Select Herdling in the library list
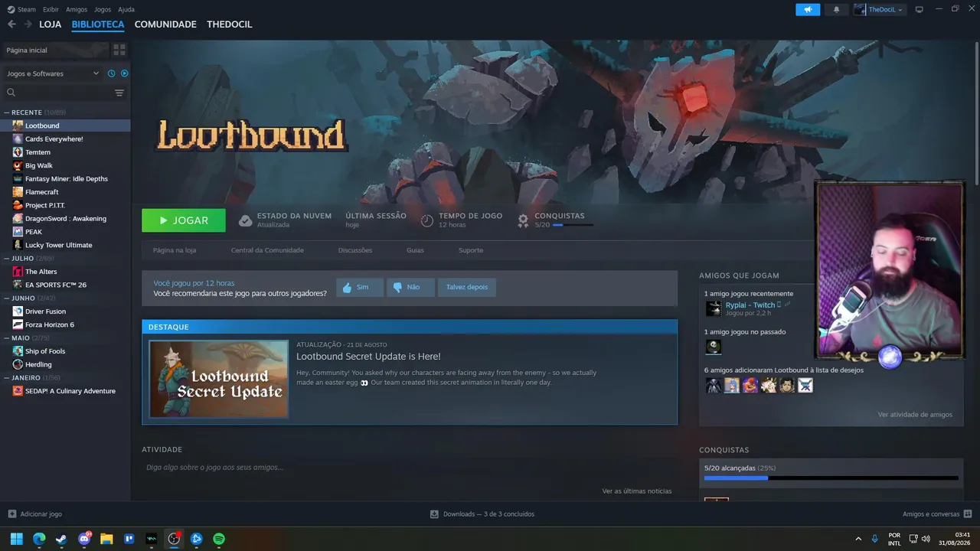This screenshot has width=980, height=551. [x=65, y=364]
